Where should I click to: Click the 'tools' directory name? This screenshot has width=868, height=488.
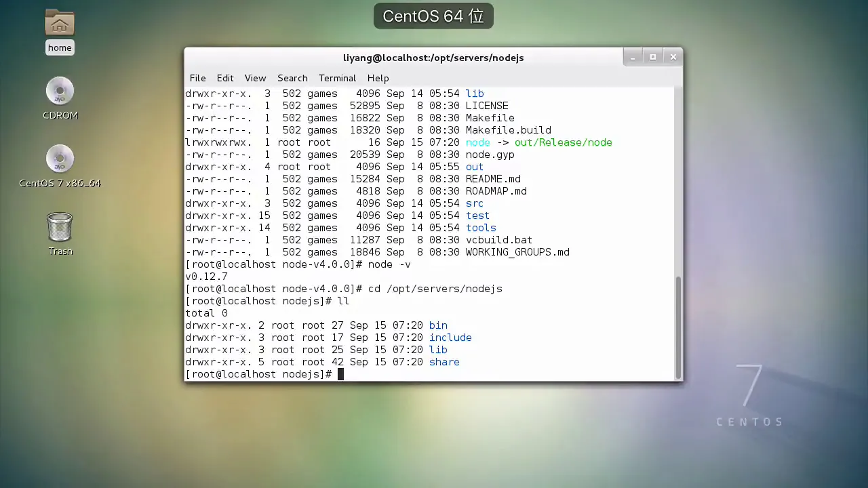coord(481,228)
